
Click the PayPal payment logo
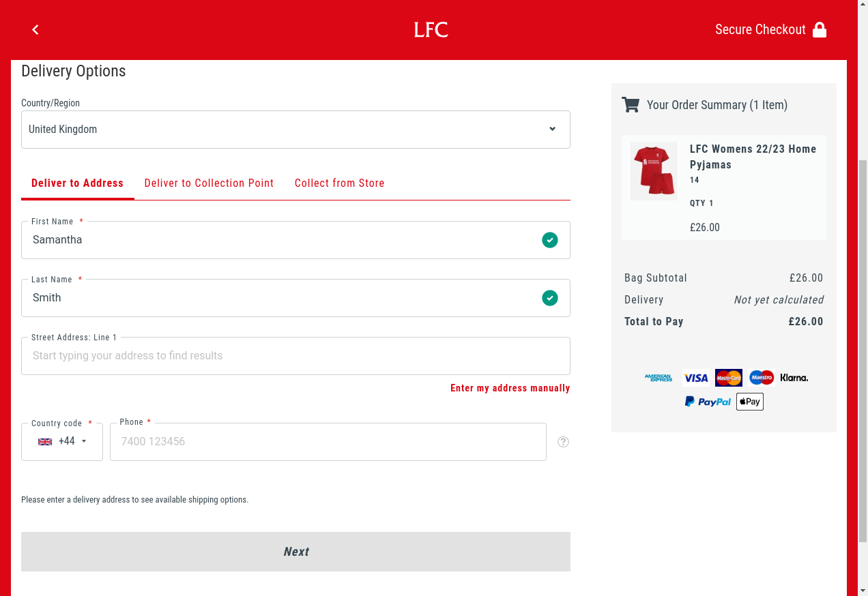point(708,402)
